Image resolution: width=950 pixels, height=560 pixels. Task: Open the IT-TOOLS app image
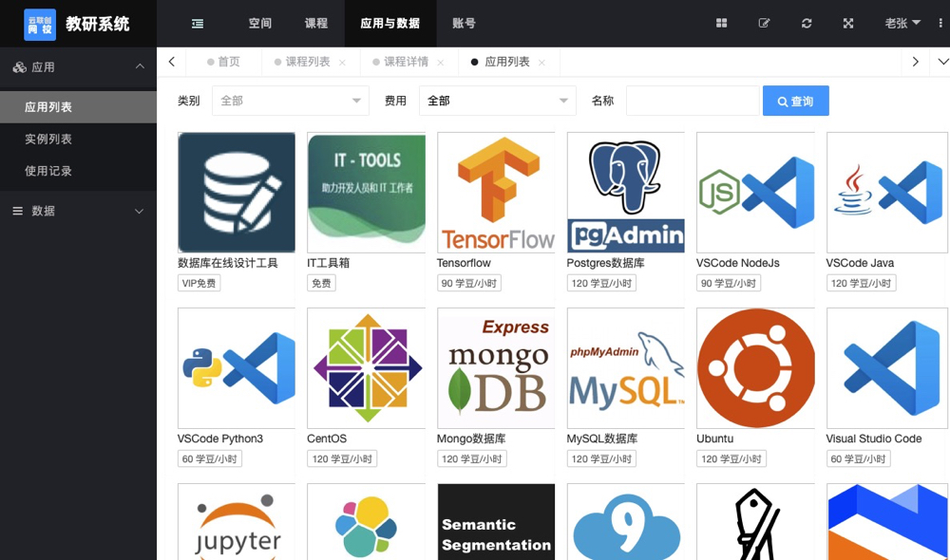point(366,192)
